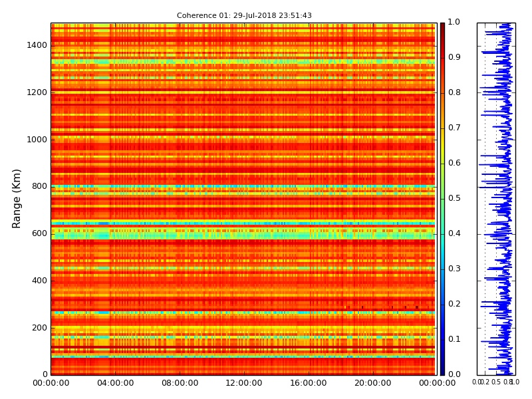The width and height of the screenshot is (532, 399).
Task: Select the 08:00:00 time axis label
Action: tap(180, 383)
